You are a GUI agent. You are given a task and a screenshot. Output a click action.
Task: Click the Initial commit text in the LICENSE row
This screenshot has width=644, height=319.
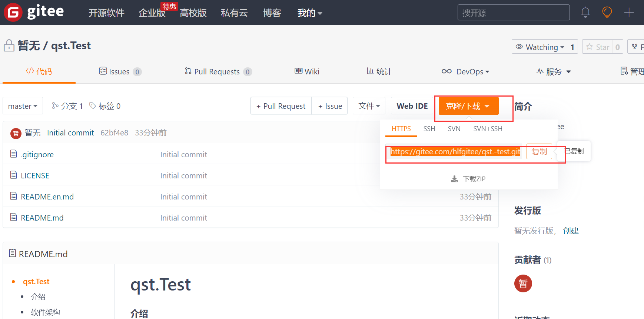[x=183, y=175]
